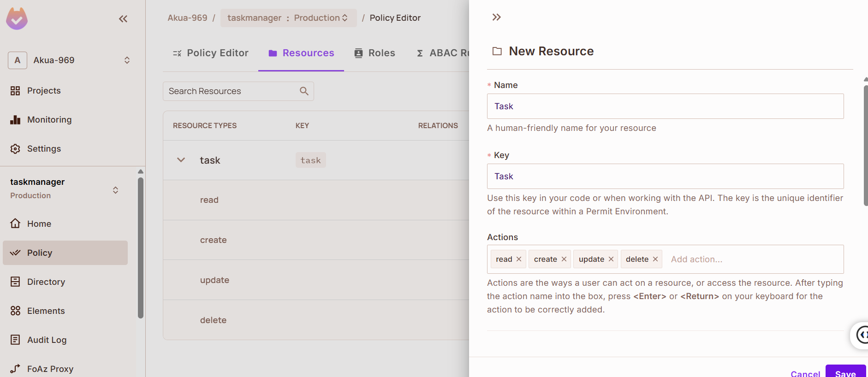
Task: Collapse the sidebar with the double-chevron icon
Action: point(123,19)
